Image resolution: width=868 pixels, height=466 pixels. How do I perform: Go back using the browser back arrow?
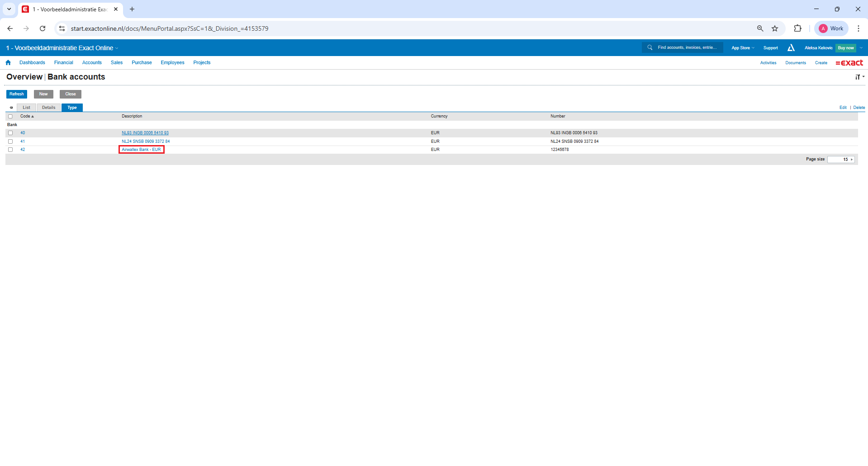tap(10, 28)
